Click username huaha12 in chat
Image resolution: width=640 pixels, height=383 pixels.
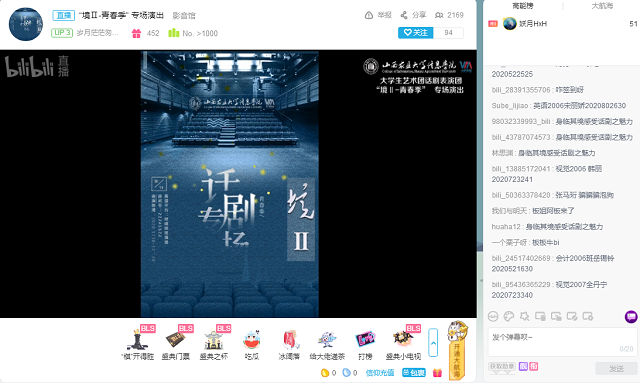pos(506,227)
